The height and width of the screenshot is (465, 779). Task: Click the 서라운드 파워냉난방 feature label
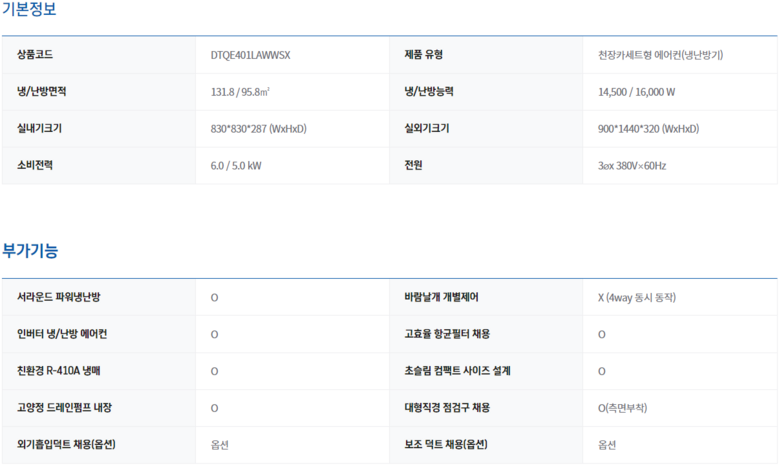(59, 298)
